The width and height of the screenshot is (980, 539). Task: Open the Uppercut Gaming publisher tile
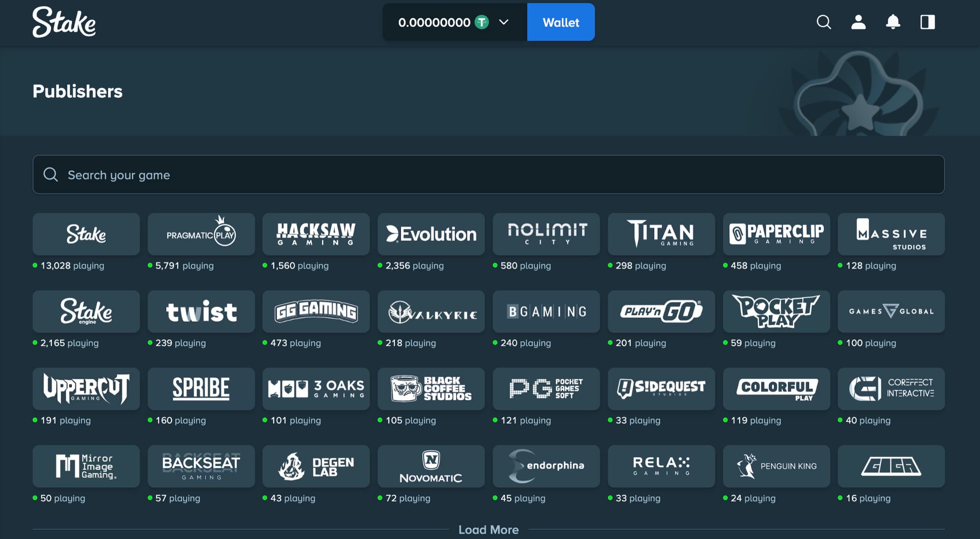coord(86,389)
